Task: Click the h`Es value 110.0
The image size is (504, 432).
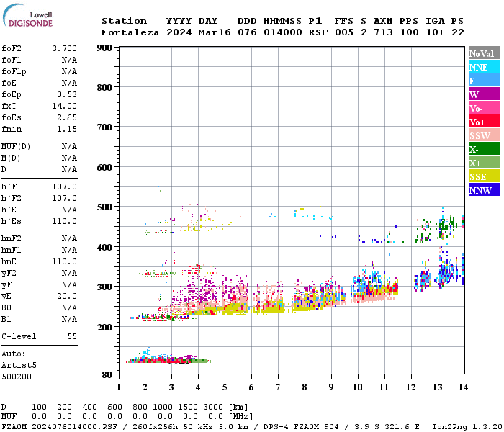Action: pos(65,222)
